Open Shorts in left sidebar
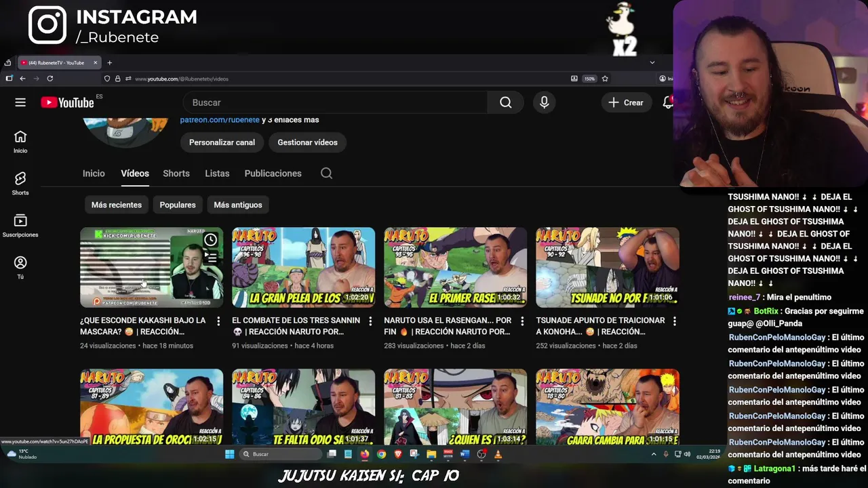Viewport: 868px width, 488px height. click(20, 184)
